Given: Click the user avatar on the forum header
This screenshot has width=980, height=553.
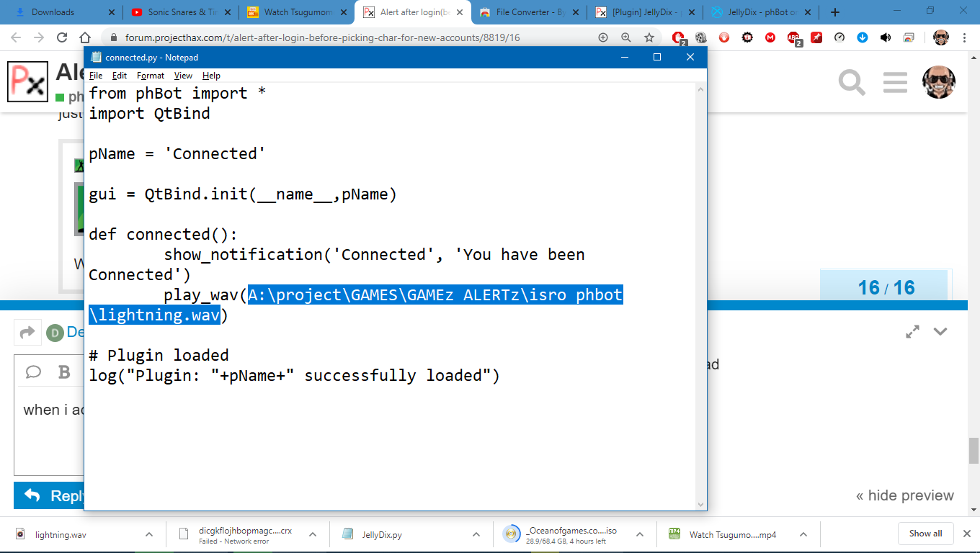Looking at the screenshot, I should click(x=938, y=82).
